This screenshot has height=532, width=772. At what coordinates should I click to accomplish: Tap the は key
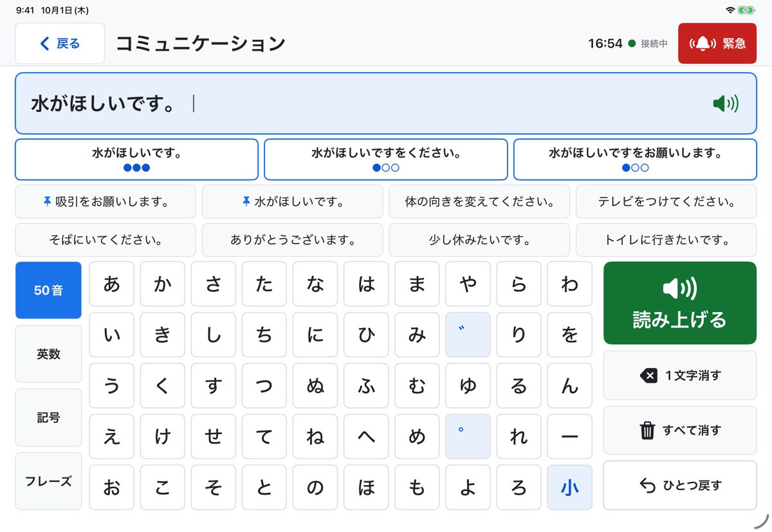pos(366,284)
